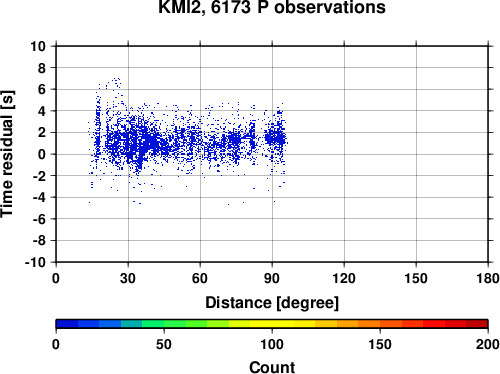Click the data cluster near 90 degrees distance

[x=276, y=137]
